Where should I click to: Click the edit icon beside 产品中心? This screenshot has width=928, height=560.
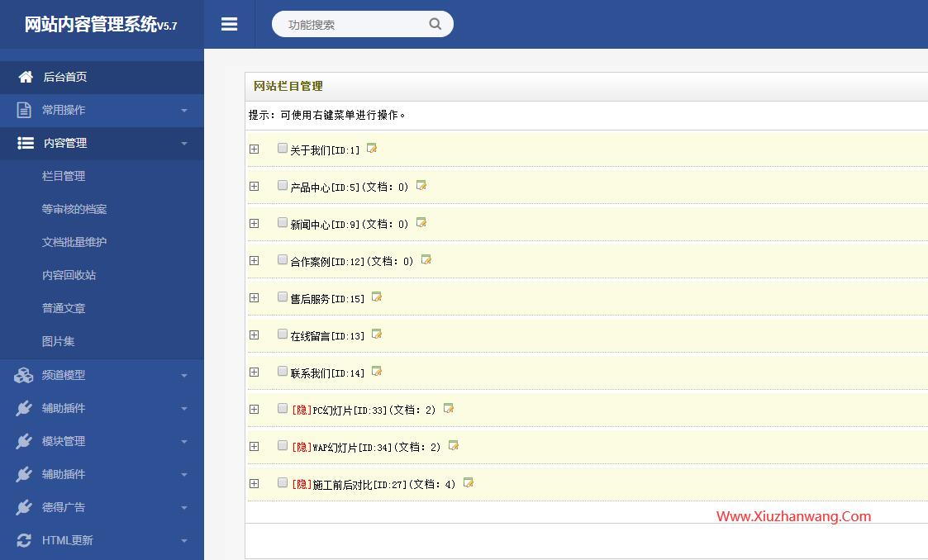(421, 186)
